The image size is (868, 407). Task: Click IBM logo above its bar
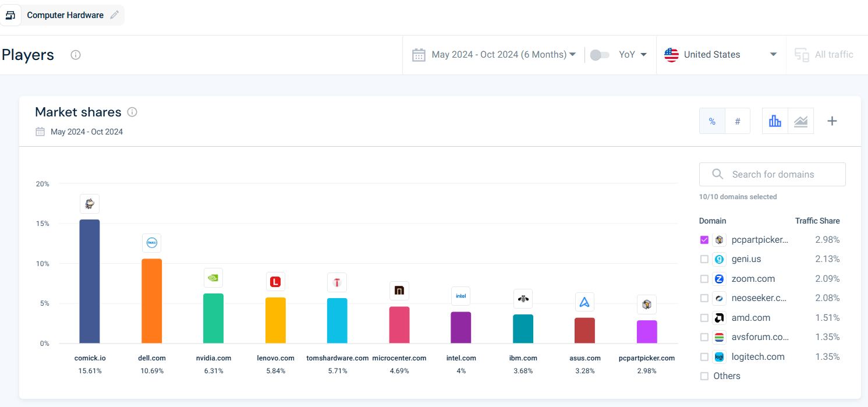pos(523,299)
